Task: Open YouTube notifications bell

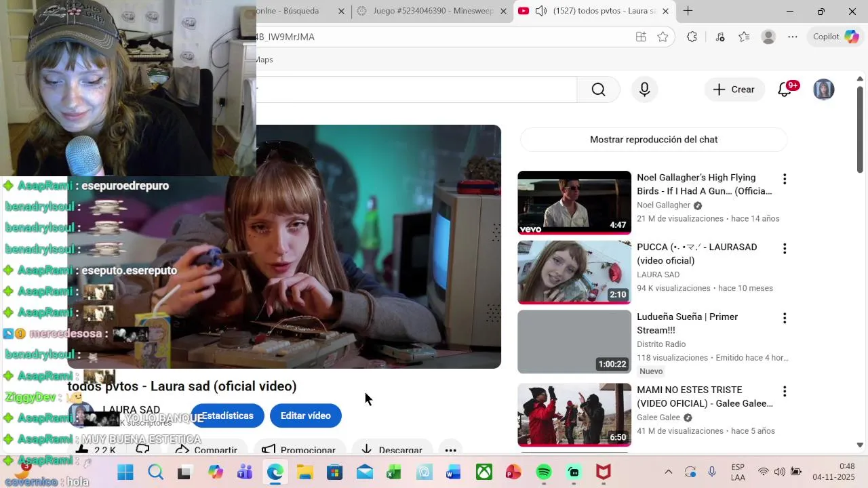Action: [785, 89]
